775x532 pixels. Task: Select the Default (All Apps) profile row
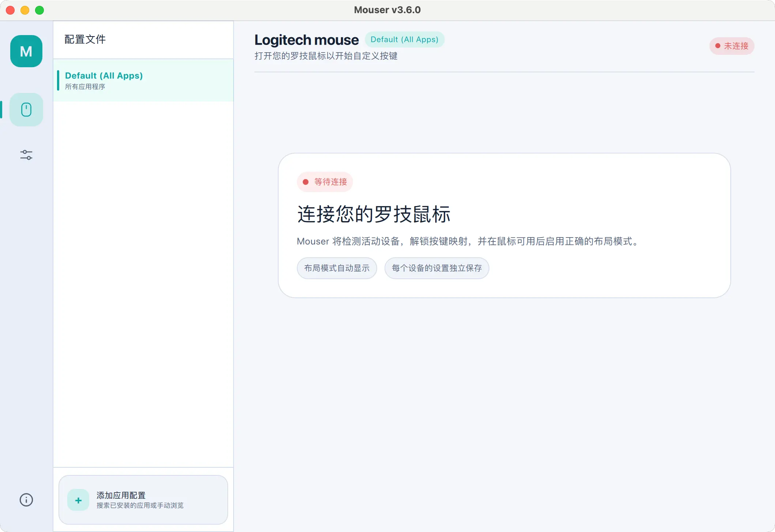143,80
